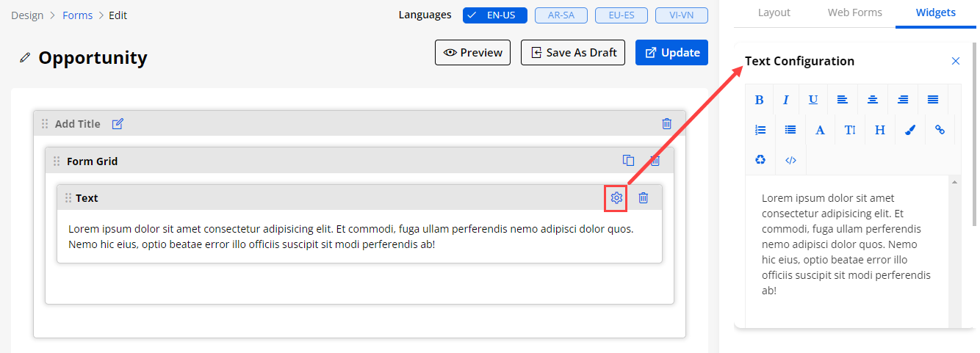Viewport: 980px width, 353px height.
Task: Open Text widget gear settings
Action: coord(616,198)
